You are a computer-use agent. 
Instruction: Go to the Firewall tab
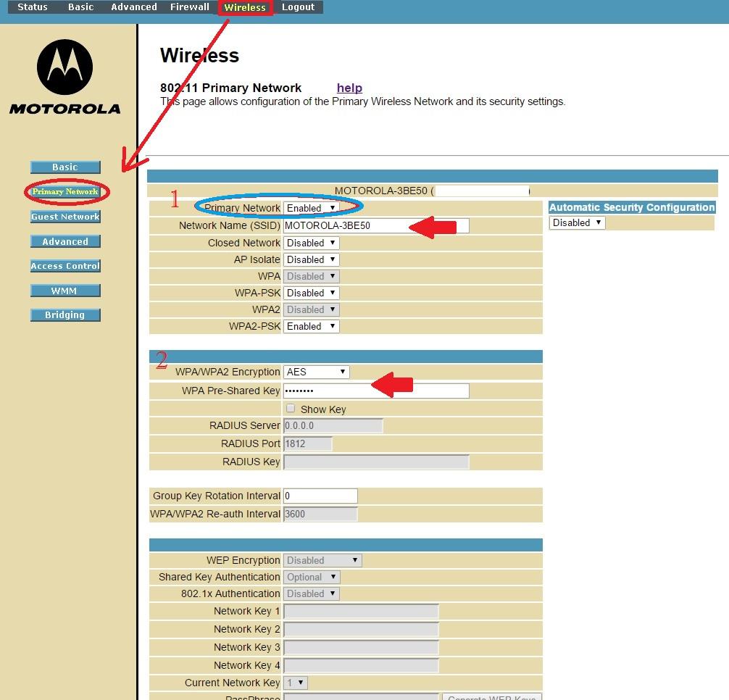[190, 7]
